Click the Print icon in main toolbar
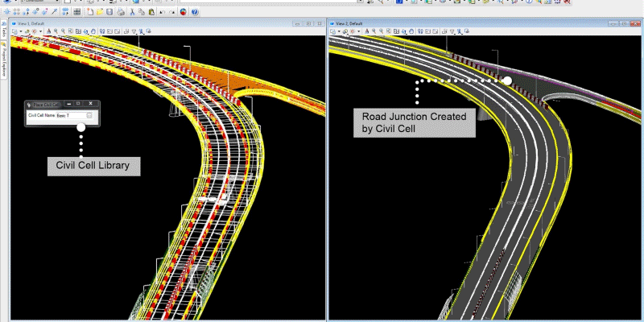The width and height of the screenshot is (644, 322). tap(121, 13)
